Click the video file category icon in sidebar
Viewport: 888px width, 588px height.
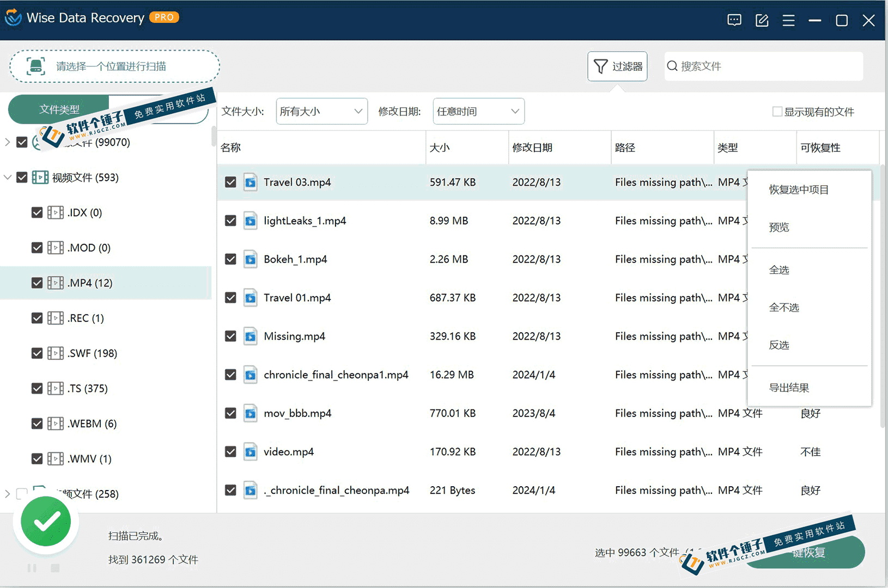(x=40, y=177)
